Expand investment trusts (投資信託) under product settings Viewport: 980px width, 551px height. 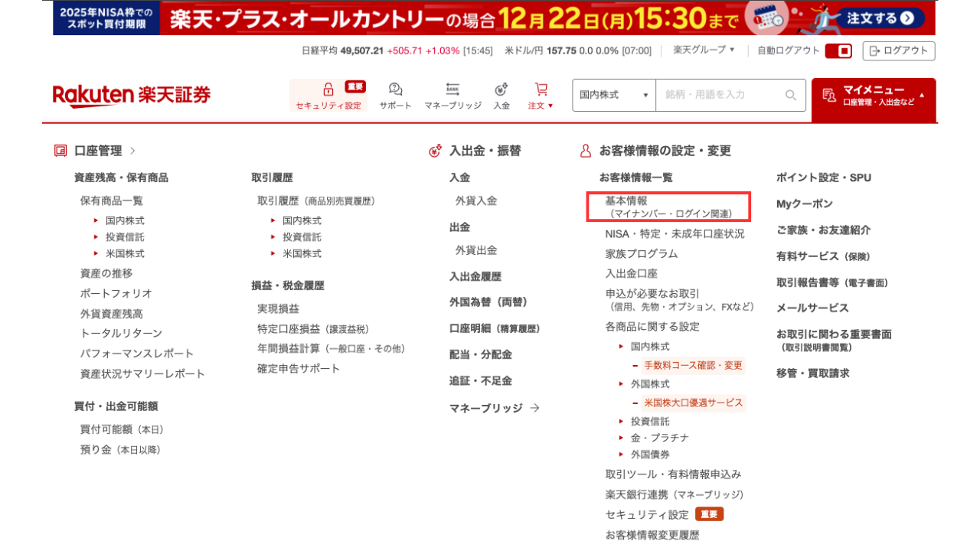tap(649, 421)
